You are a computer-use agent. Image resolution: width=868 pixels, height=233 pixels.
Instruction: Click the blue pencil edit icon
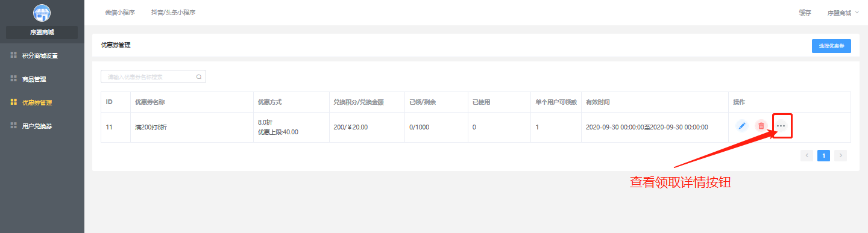click(x=741, y=126)
